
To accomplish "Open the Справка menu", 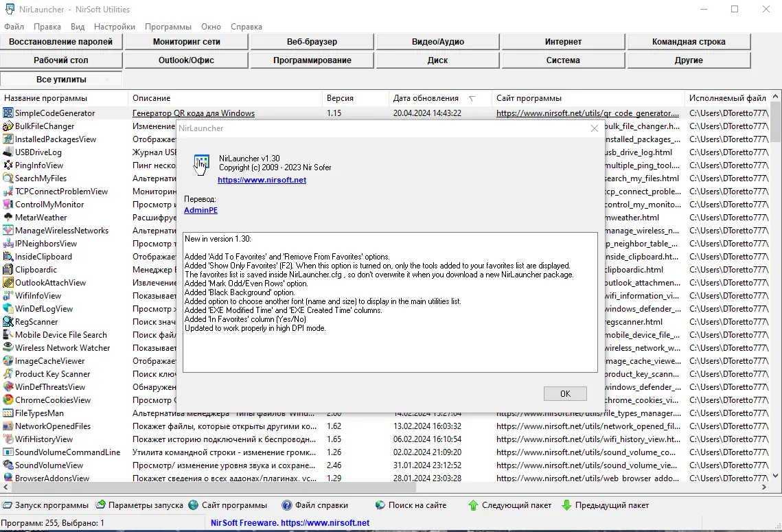I will click(246, 26).
